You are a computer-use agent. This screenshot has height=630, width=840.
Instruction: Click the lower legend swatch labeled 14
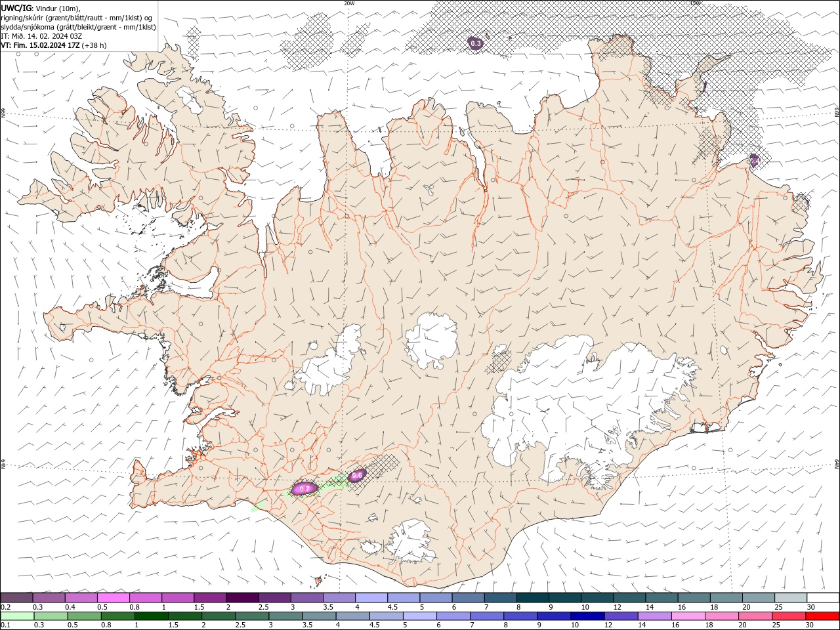point(654,616)
